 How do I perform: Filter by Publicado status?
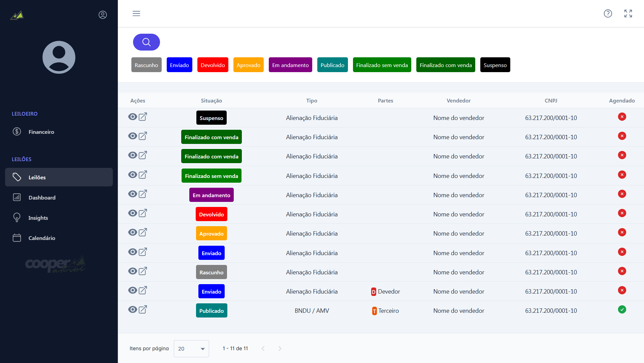coord(332,65)
